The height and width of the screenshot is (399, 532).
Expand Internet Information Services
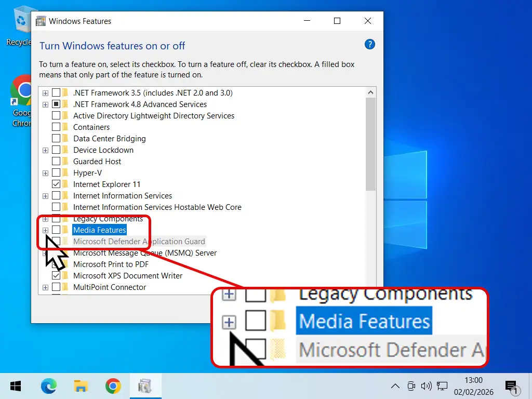point(45,195)
